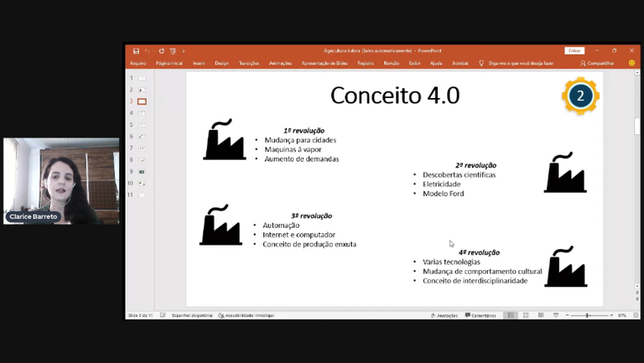This screenshot has height=363, width=644.
Task: Toggle the Comentários pane
Action: 481,315
